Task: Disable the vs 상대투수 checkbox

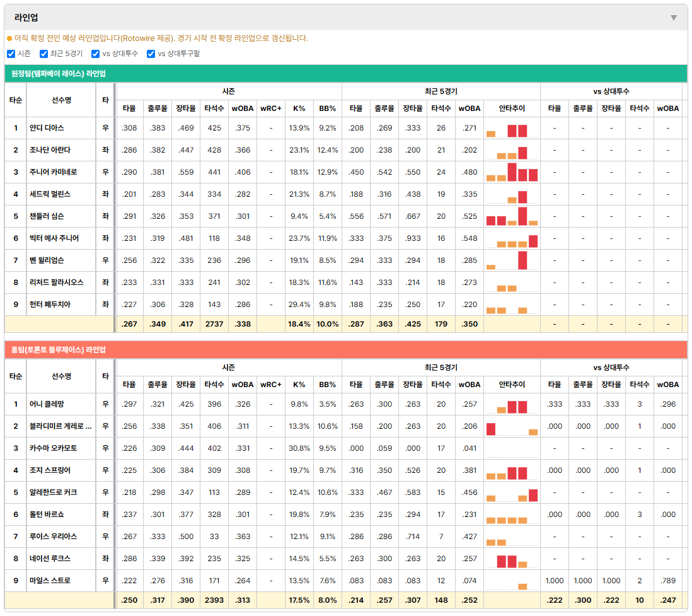Action: coord(95,54)
